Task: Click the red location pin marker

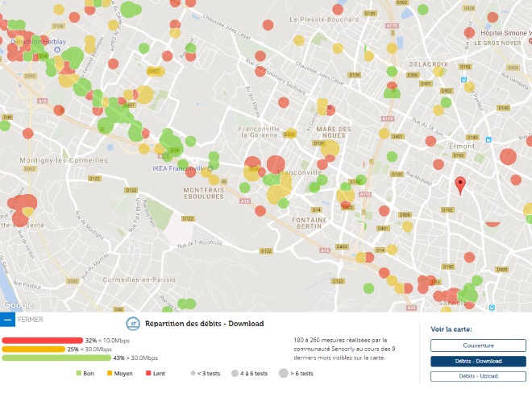Action: click(x=460, y=184)
